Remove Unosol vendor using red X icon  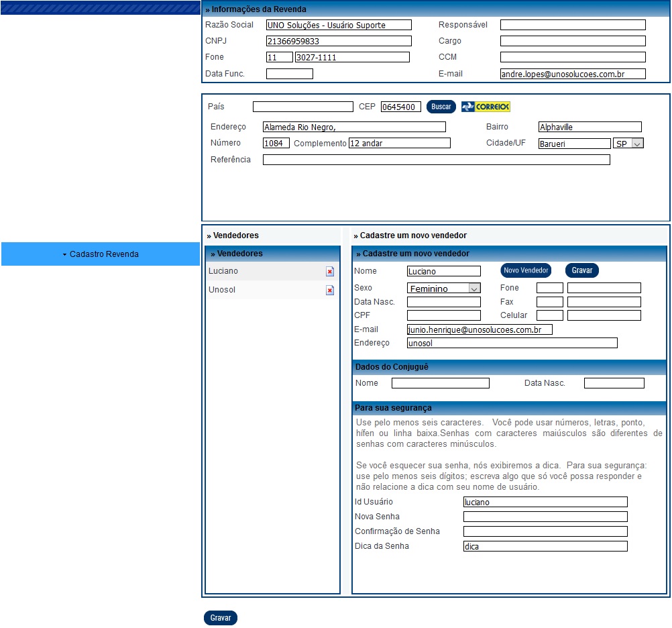point(329,291)
